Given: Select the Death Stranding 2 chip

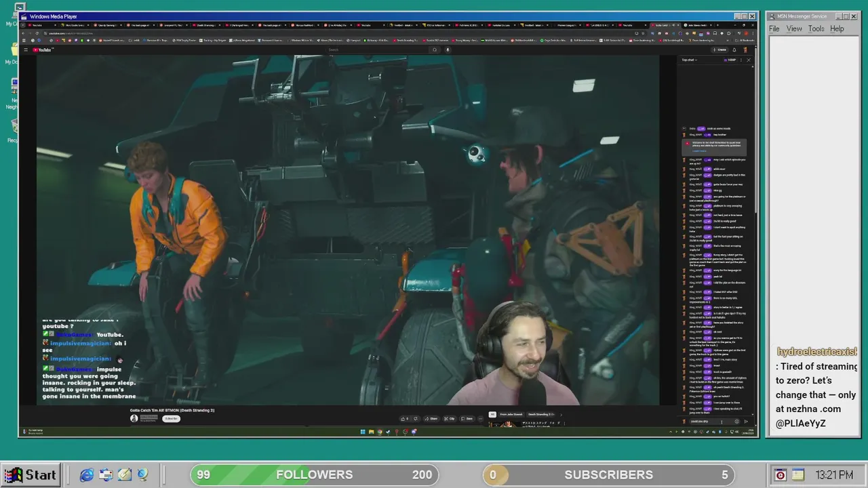Looking at the screenshot, I should (541, 414).
